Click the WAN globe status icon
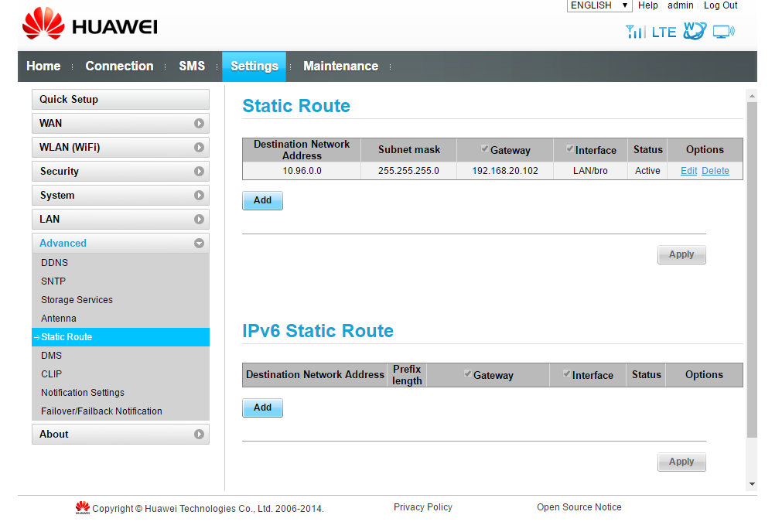 [x=695, y=31]
